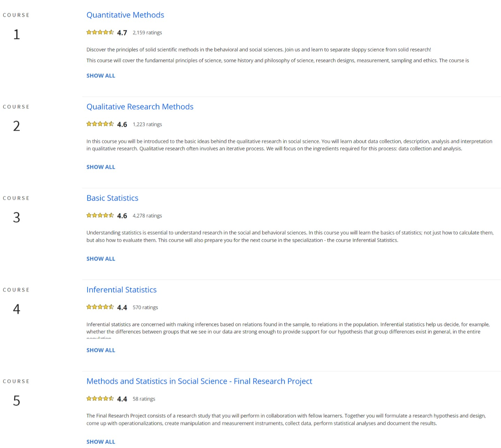Screen dimensions: 501x448
Task: Open the Quantitative Methods course page
Action: tap(125, 15)
